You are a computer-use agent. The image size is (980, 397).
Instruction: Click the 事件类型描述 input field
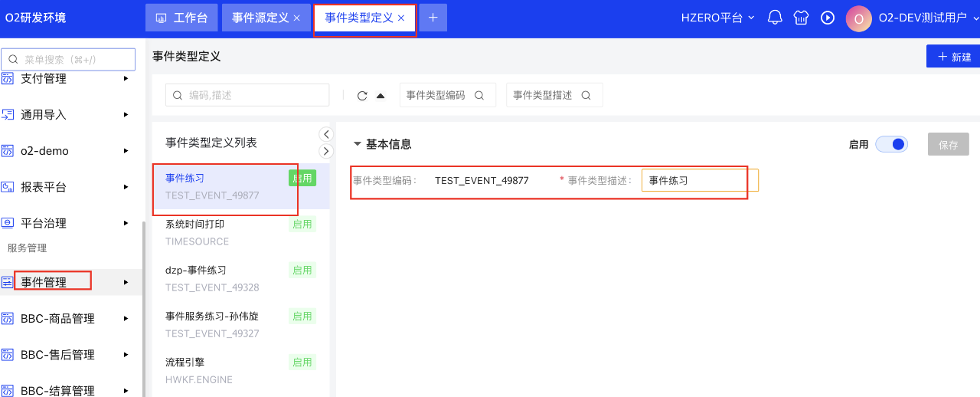(699, 181)
